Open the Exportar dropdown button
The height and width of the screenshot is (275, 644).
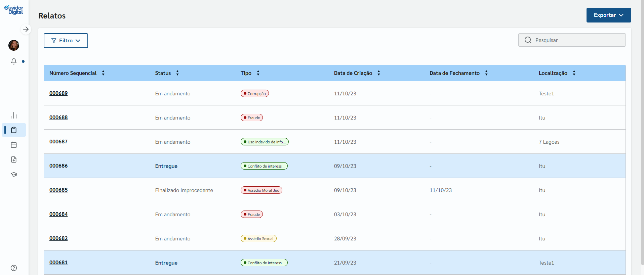coord(609,15)
